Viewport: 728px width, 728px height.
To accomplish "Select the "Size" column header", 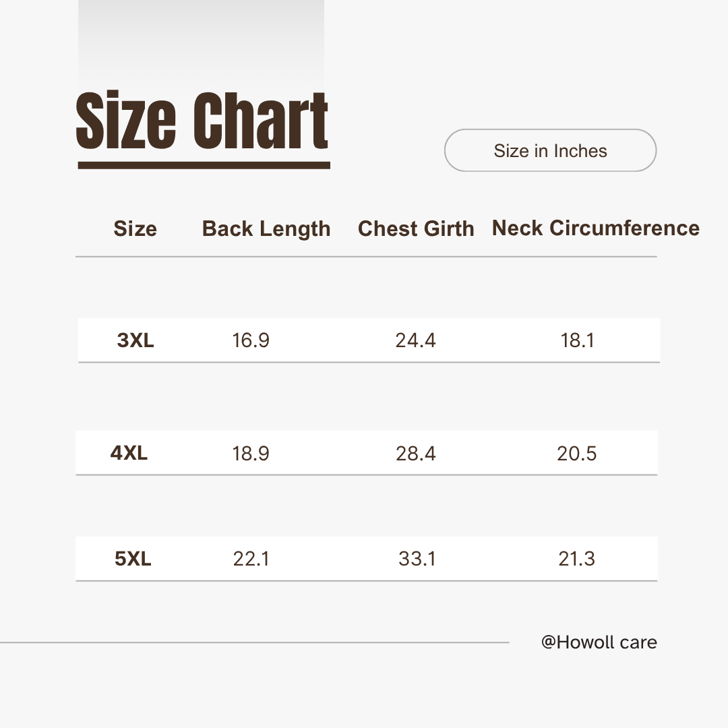I will [x=135, y=229].
